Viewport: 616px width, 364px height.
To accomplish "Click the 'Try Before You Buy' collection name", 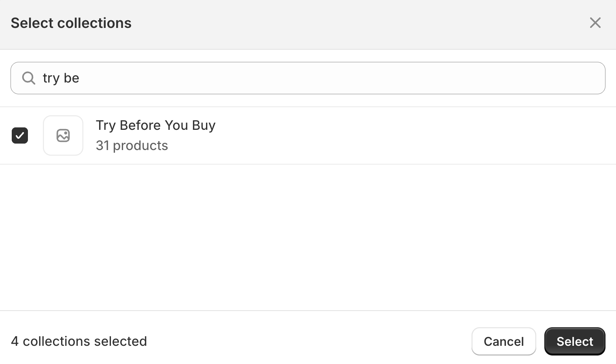I will click(155, 125).
